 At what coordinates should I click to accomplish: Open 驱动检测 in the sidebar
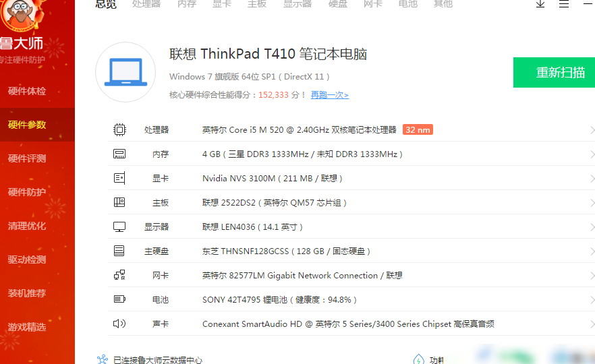(37, 260)
